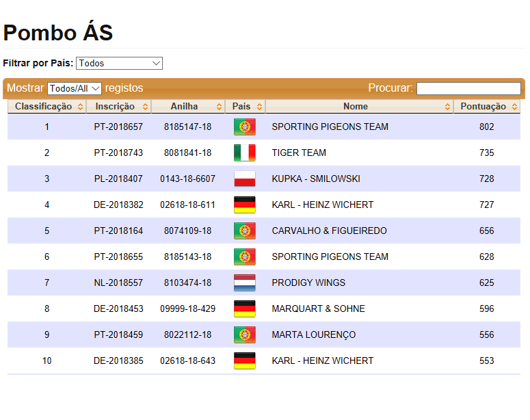This screenshot has height=420, width=530.
Task: Click Germany flag beside Marquart & Sohne
Action: (x=244, y=309)
